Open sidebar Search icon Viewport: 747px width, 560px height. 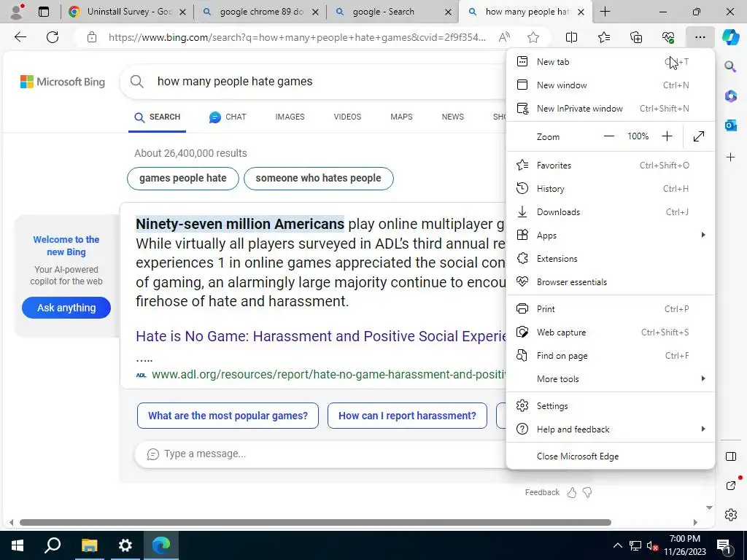click(730, 66)
